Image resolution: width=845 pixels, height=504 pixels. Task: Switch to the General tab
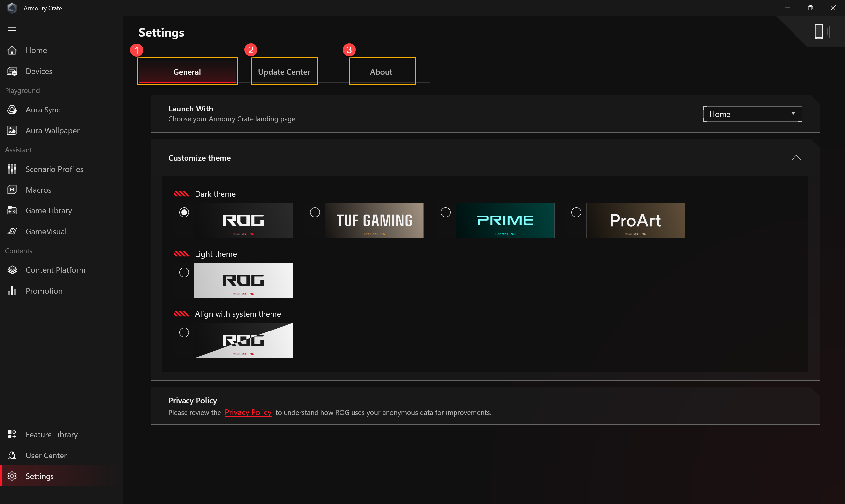pos(187,71)
